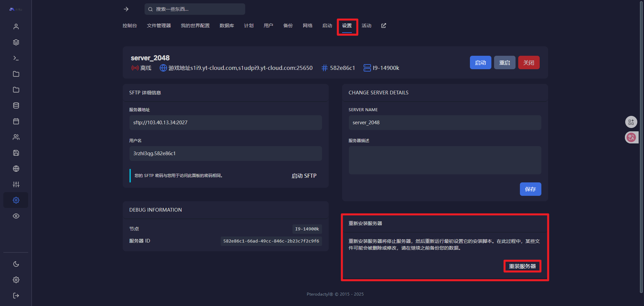The image size is (644, 306).
Task: Open the external link icon in the tab bar
Action: (384, 26)
